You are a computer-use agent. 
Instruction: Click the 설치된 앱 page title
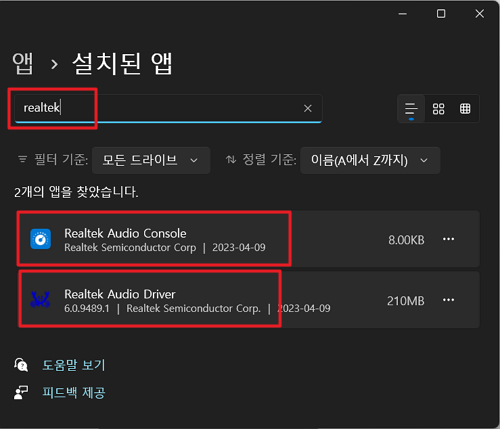(122, 63)
